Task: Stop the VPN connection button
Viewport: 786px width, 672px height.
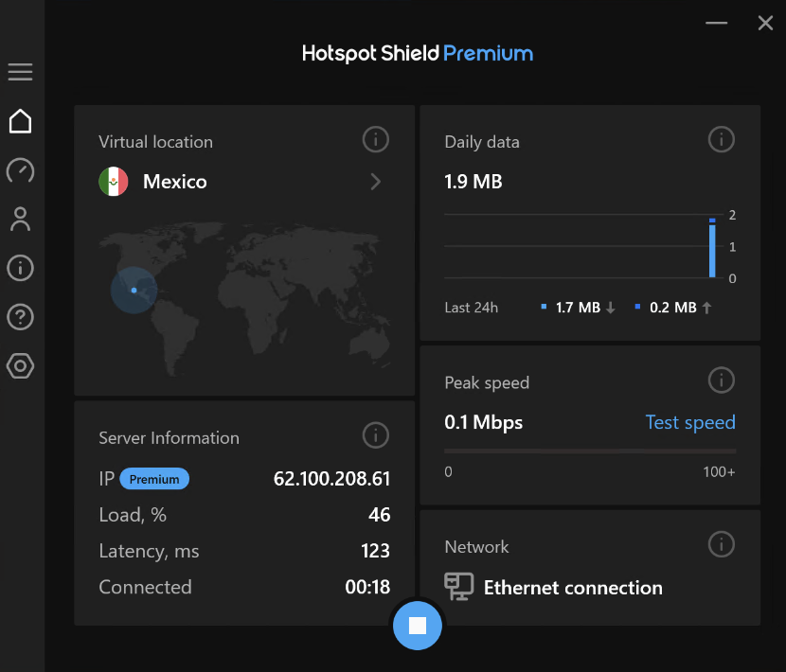Action: click(417, 626)
